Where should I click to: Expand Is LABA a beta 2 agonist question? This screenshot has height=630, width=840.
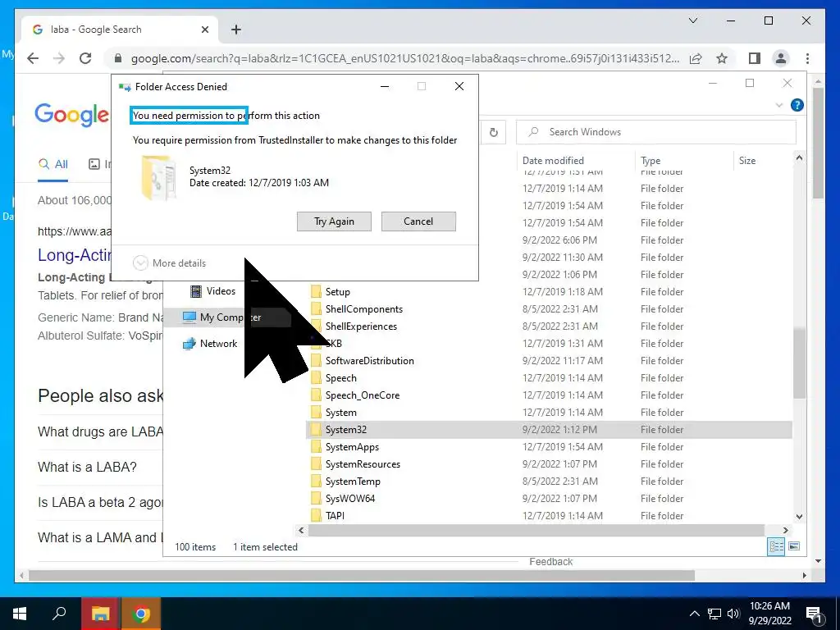click(100, 503)
